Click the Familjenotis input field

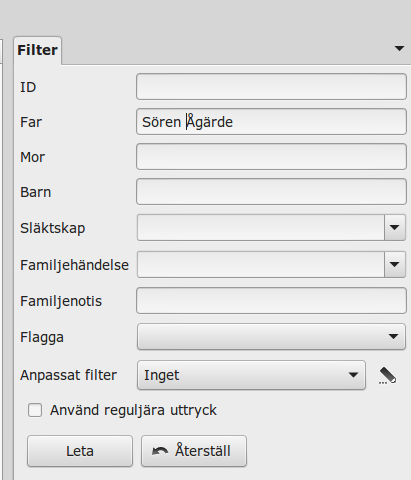271,301
